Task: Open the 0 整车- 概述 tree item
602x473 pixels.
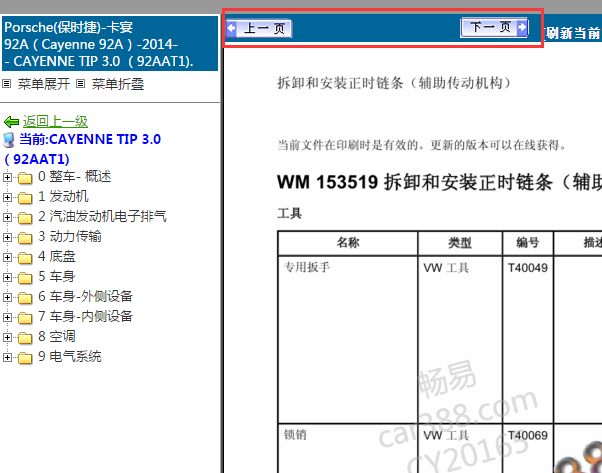Action: [x=74, y=177]
